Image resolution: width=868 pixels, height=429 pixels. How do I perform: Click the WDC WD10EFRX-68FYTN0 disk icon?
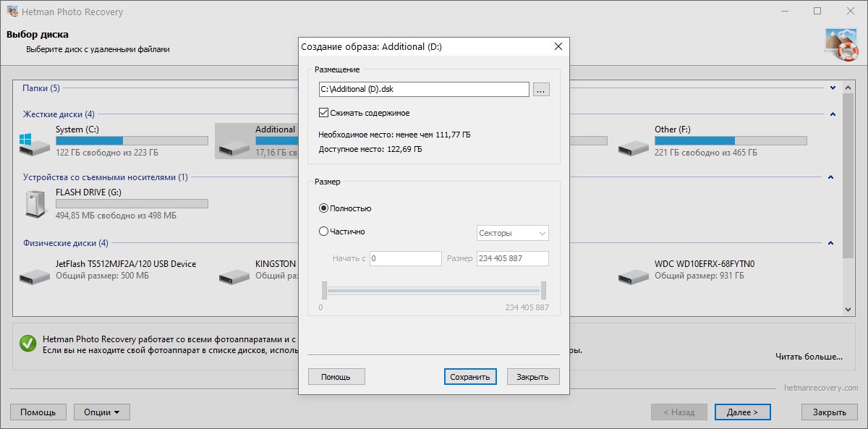634,276
